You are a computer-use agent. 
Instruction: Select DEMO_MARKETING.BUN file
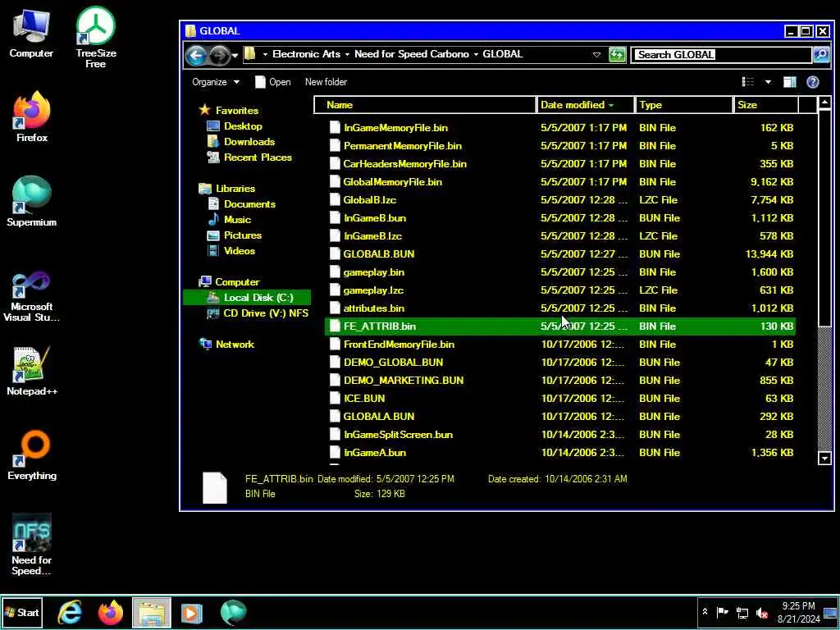tap(559, 381)
